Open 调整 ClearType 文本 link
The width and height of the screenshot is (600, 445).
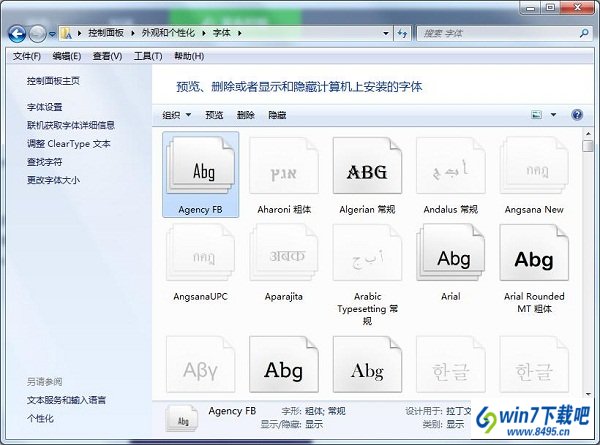(68, 144)
